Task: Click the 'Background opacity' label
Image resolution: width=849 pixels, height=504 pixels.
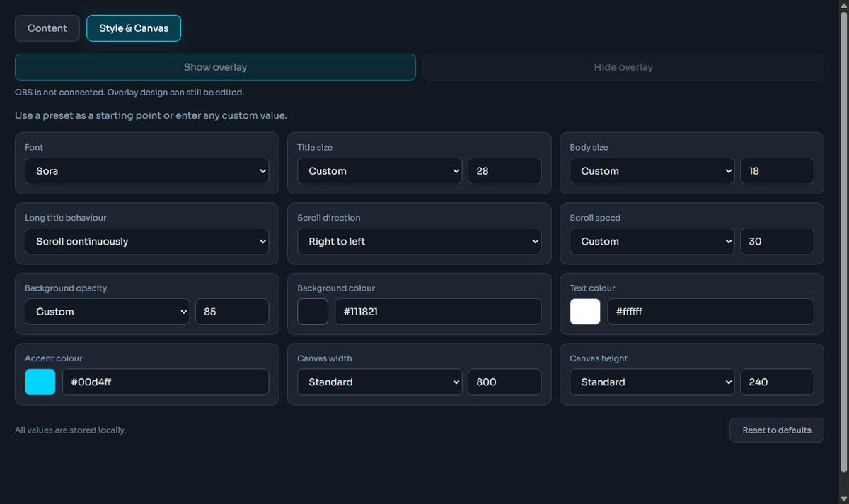Action: coord(66,288)
